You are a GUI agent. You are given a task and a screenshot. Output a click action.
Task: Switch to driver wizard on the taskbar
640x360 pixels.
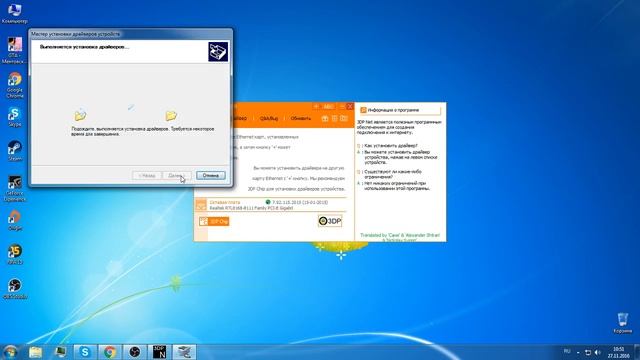coord(184,352)
